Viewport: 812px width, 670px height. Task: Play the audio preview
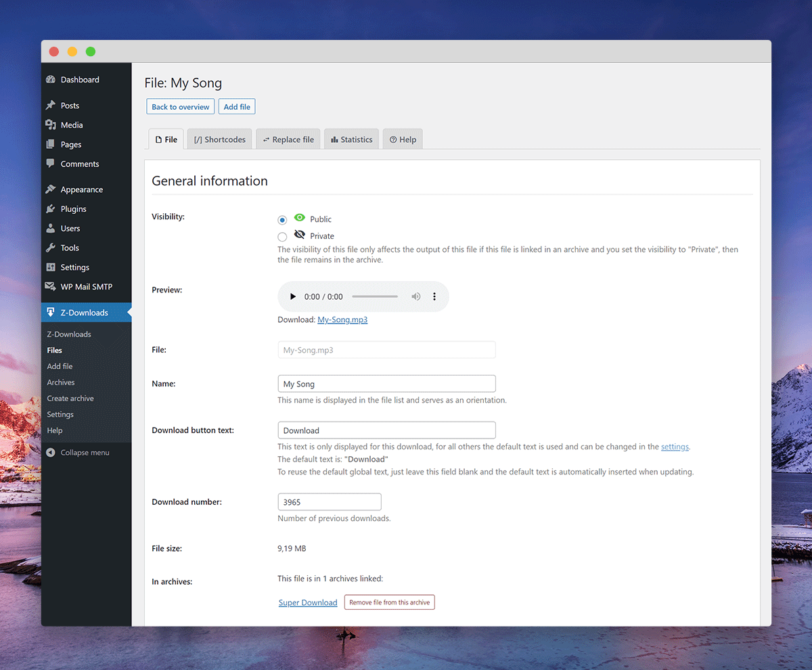(x=293, y=296)
